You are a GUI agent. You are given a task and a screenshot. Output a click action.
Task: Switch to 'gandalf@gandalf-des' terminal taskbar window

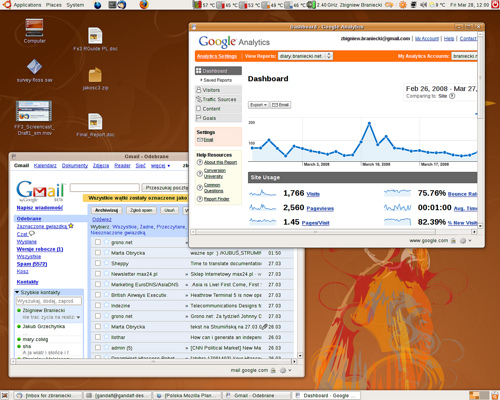[x=117, y=395]
